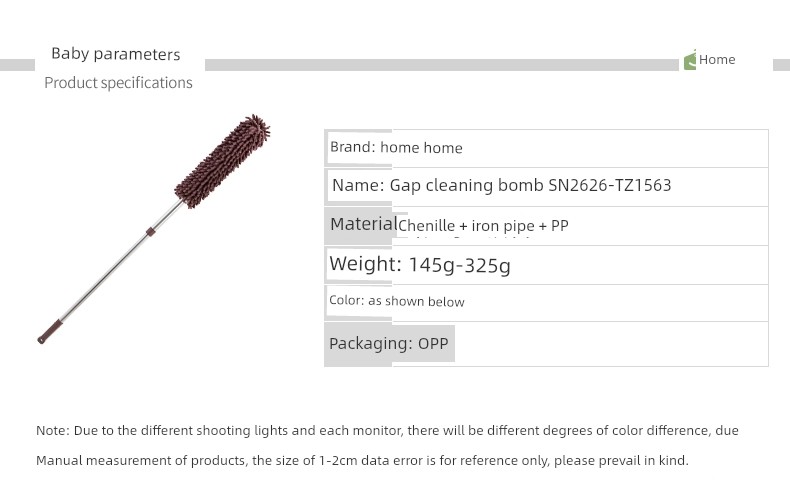Viewport: 790px width, 498px height.
Task: Click Chenille + iron pipe + PP text
Action: [x=483, y=226]
